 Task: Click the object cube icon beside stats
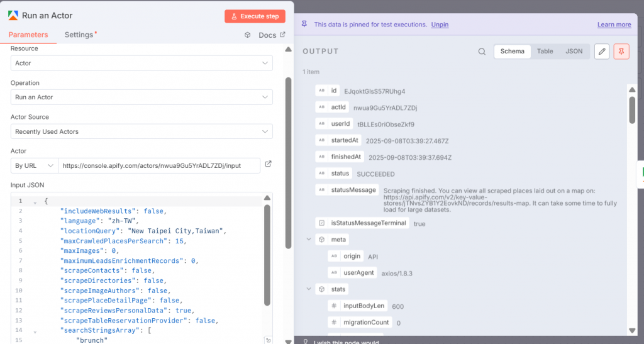pyautogui.click(x=321, y=289)
